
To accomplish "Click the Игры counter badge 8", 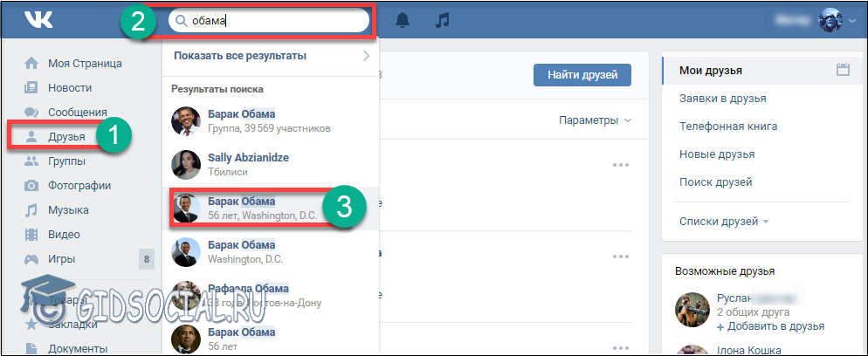I will 147,258.
